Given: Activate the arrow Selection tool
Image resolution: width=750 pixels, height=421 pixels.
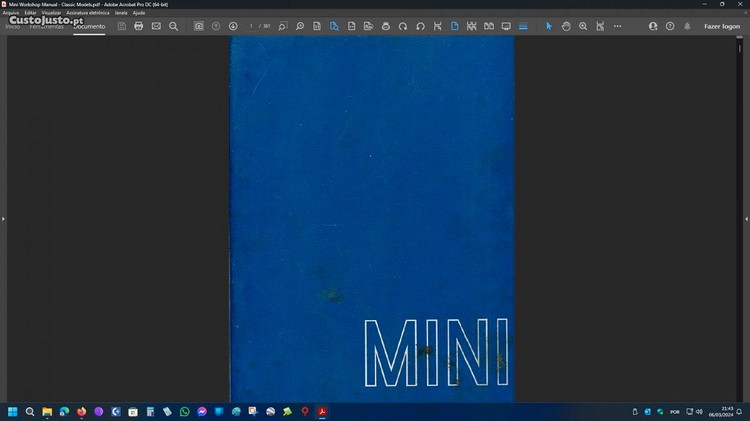Looking at the screenshot, I should click(x=548, y=26).
